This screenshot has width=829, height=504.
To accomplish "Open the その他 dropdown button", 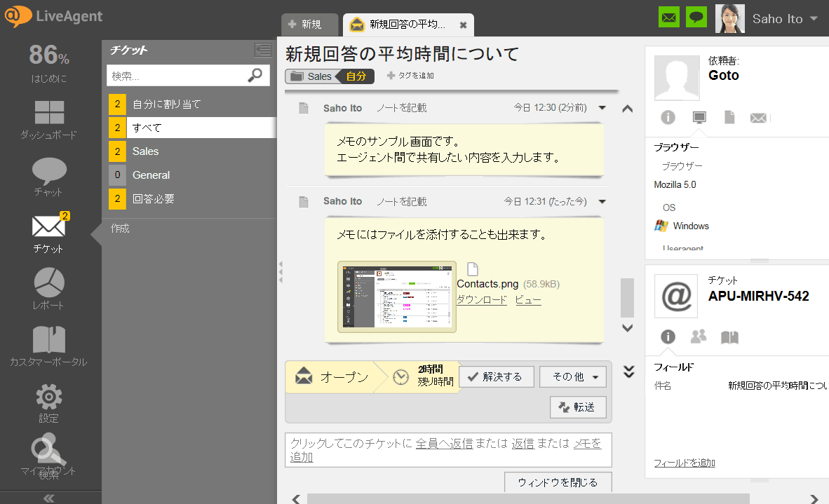I will [573, 377].
